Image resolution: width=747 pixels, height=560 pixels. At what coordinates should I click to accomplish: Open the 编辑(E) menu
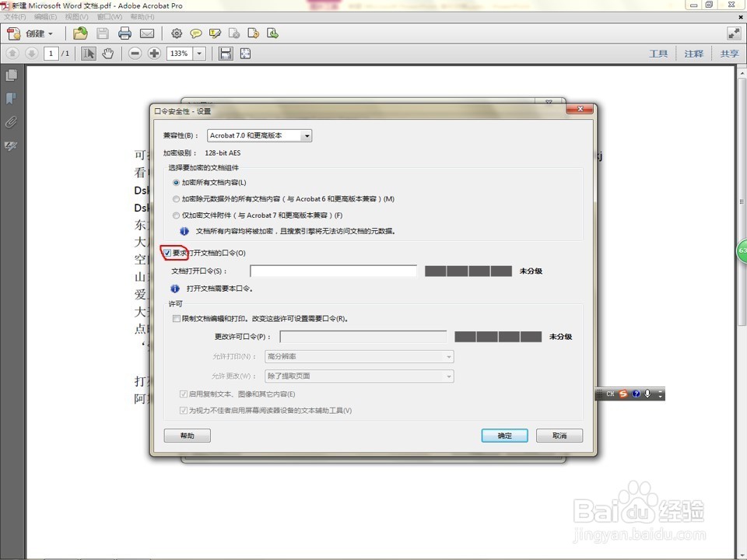point(45,16)
